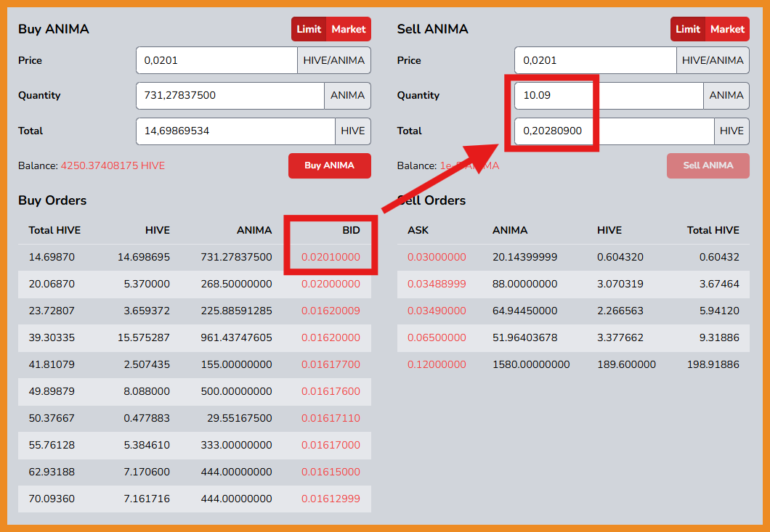The height and width of the screenshot is (532, 770).
Task: Click sell order quantity 88.00000000
Action: (525, 285)
